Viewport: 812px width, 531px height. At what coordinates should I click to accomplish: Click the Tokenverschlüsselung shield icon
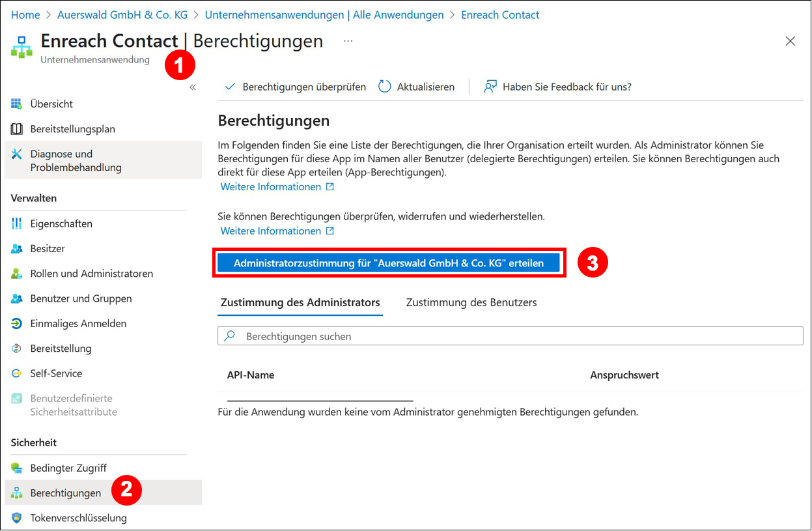(17, 518)
